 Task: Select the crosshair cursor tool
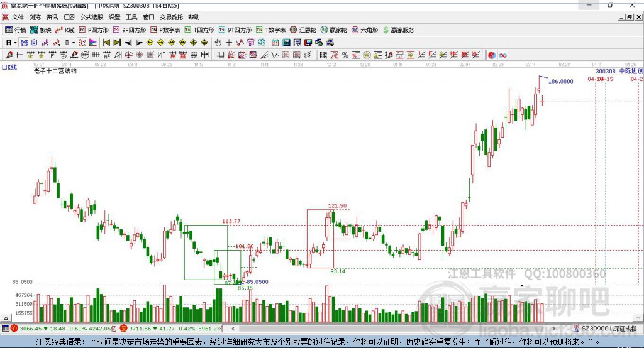229,43
